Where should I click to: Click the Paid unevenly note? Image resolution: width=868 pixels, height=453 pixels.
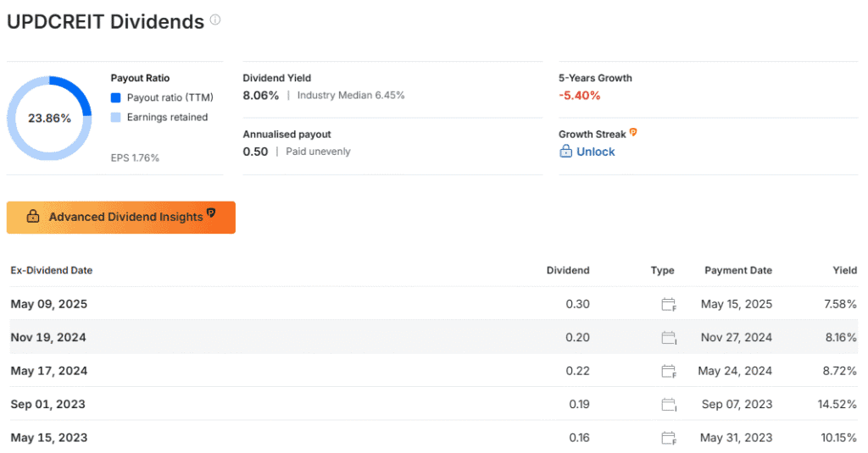click(x=319, y=152)
